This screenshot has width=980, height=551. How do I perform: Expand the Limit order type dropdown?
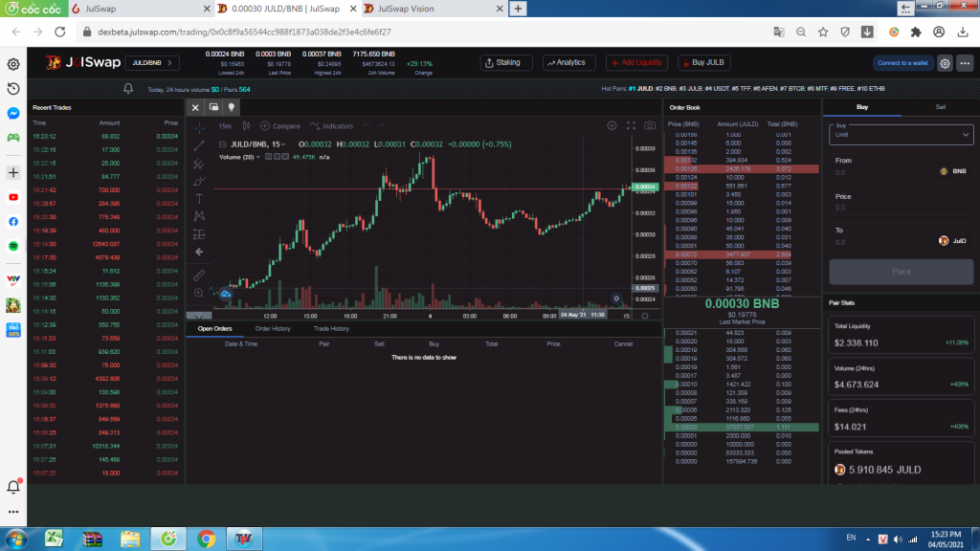click(x=902, y=136)
